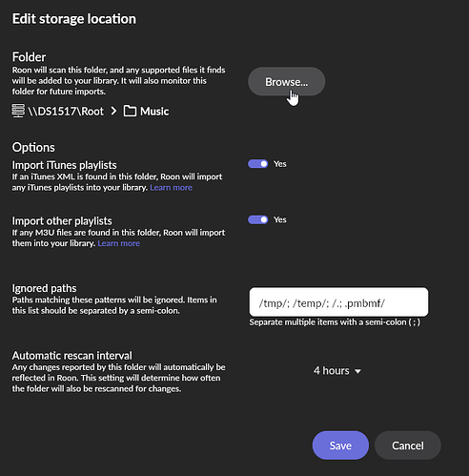Image resolution: width=469 pixels, height=476 pixels.
Task: Select the \\DS1517\Root breadcrumb path
Action: 66,112
